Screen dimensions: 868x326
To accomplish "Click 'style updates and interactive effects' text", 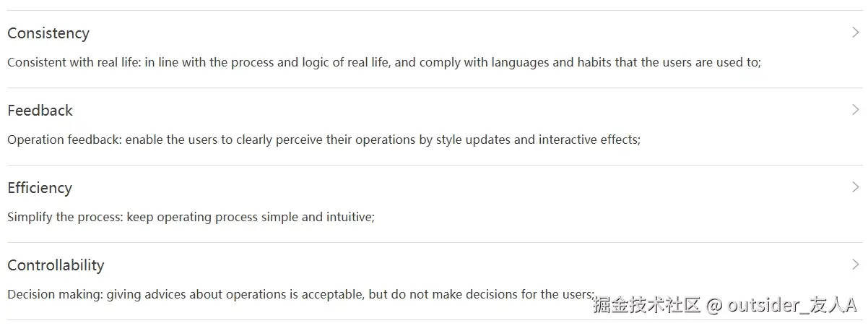I will tap(537, 140).
